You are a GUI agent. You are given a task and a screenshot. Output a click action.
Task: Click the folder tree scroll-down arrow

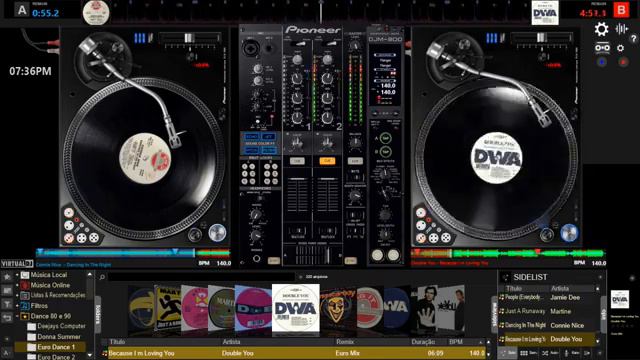pyautogui.click(x=89, y=355)
